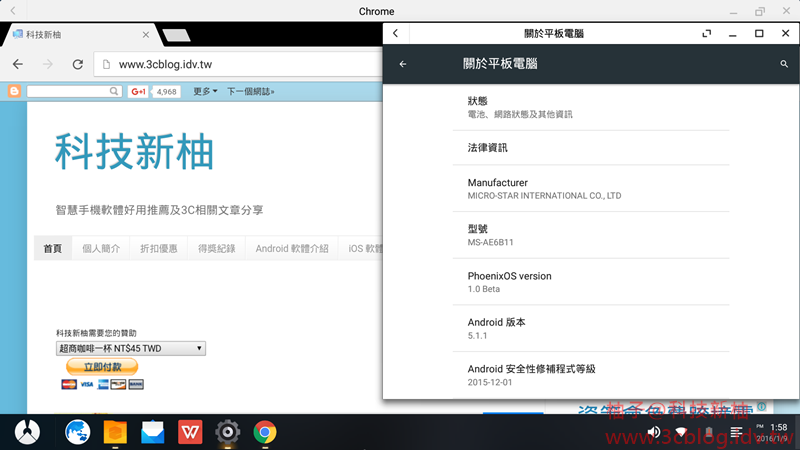800x450 pixels.
Task: Open the 得獎紀錄 tab
Action: click(x=217, y=248)
